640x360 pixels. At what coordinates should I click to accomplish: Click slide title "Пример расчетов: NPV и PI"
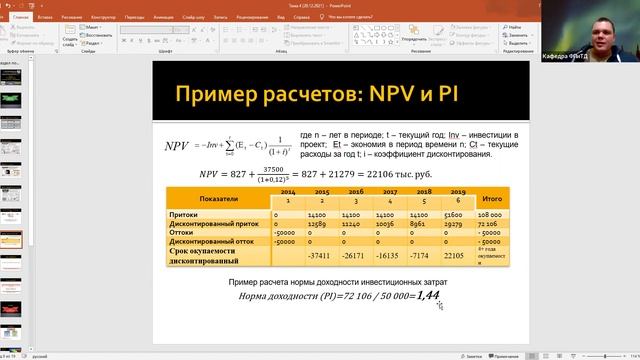pyautogui.click(x=317, y=93)
